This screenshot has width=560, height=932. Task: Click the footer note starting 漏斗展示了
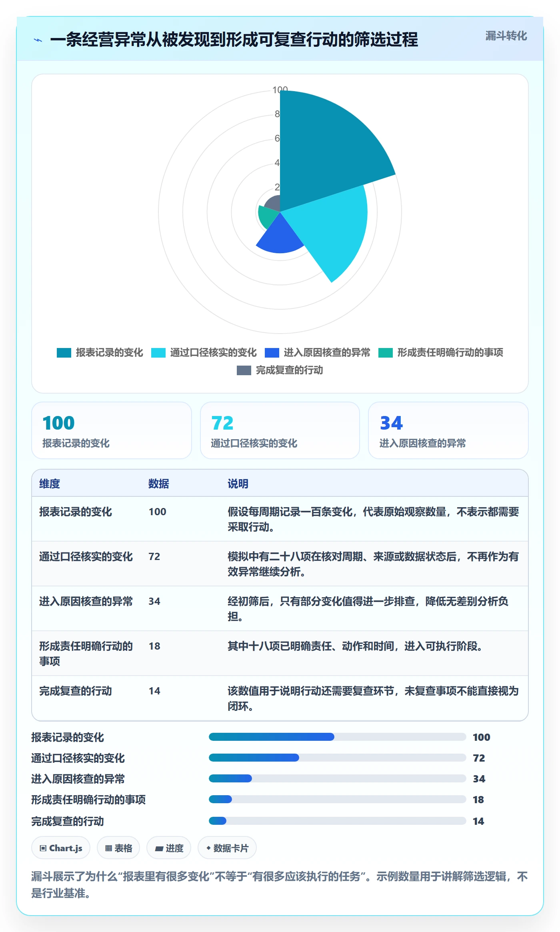point(280,884)
